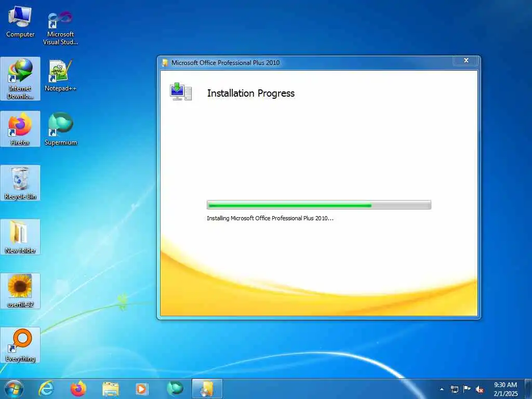The image size is (532, 399).
Task: Activate the Office setup taskbar button
Action: (x=207, y=389)
